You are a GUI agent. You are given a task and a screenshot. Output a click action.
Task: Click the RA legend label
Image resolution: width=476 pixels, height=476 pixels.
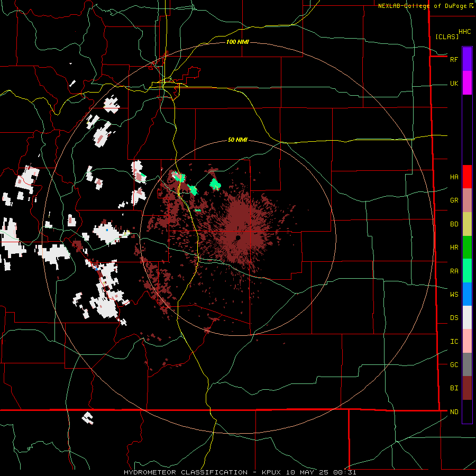coord(454,271)
